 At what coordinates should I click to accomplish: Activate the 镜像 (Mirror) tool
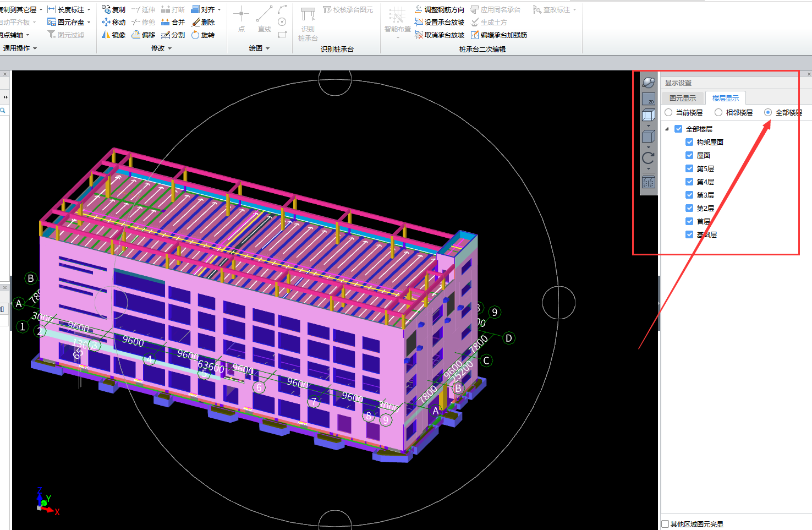pyautogui.click(x=113, y=35)
